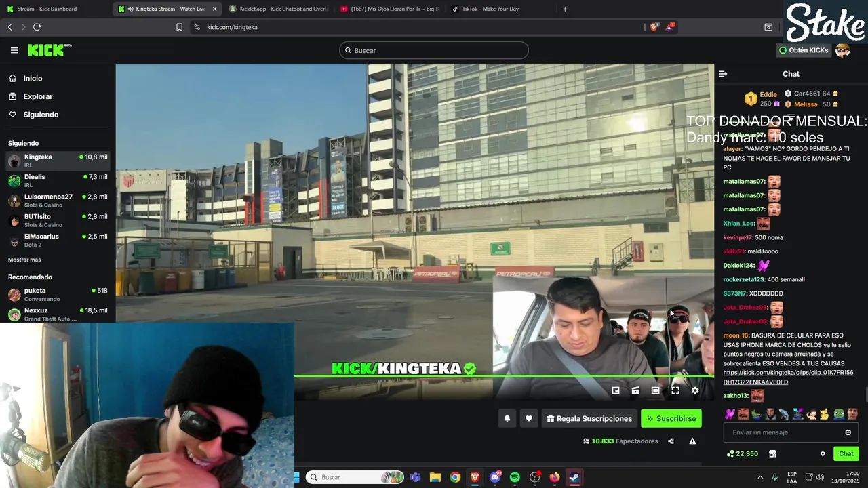The height and width of the screenshot is (488, 868).
Task: Click the kick.com/kingteka address bar
Action: point(415,27)
